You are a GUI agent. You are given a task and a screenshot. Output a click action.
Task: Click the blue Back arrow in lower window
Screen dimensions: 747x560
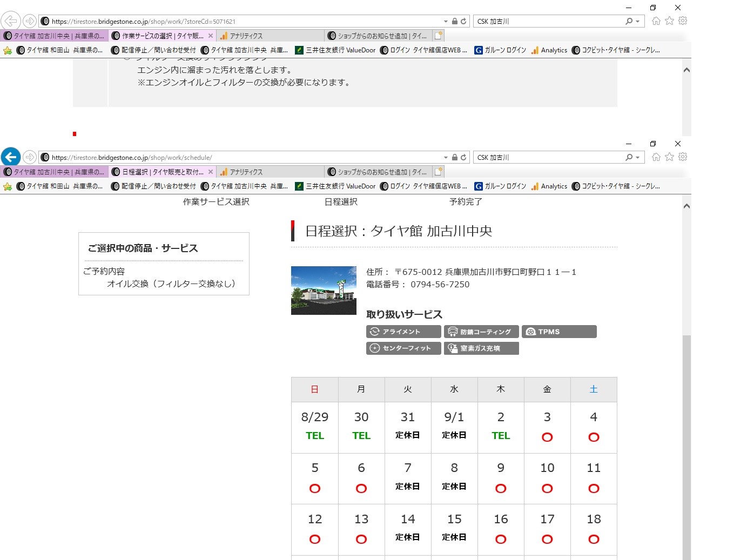pyautogui.click(x=11, y=157)
